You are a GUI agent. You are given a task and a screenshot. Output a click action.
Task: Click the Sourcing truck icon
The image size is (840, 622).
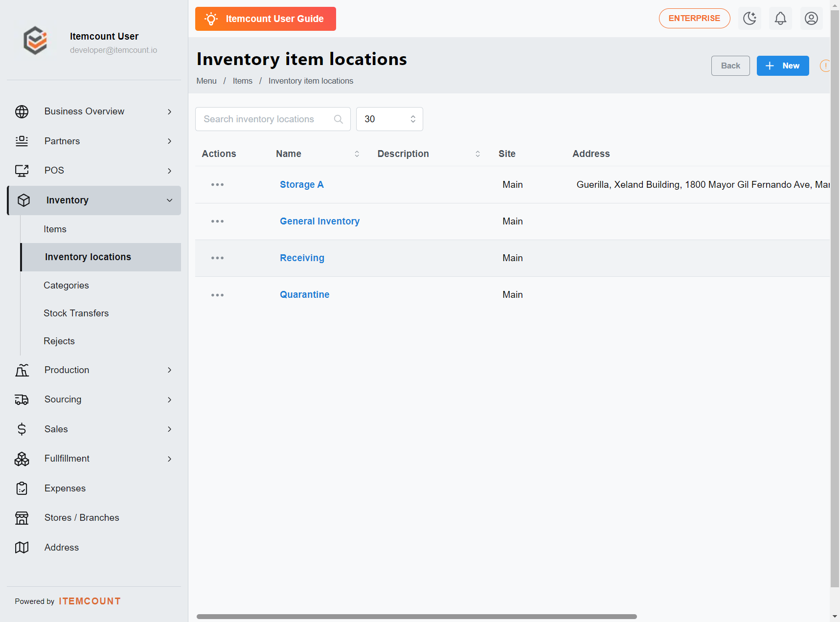tap(22, 400)
